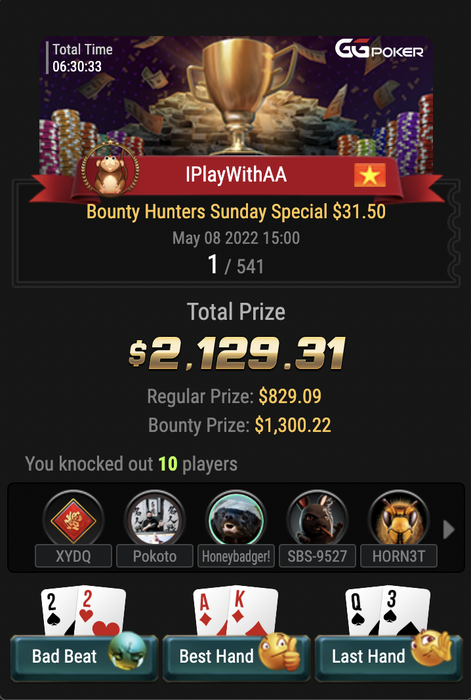Screen dimensions: 471x700
Task: Show next knocked out players arrow
Action: pyautogui.click(x=449, y=530)
